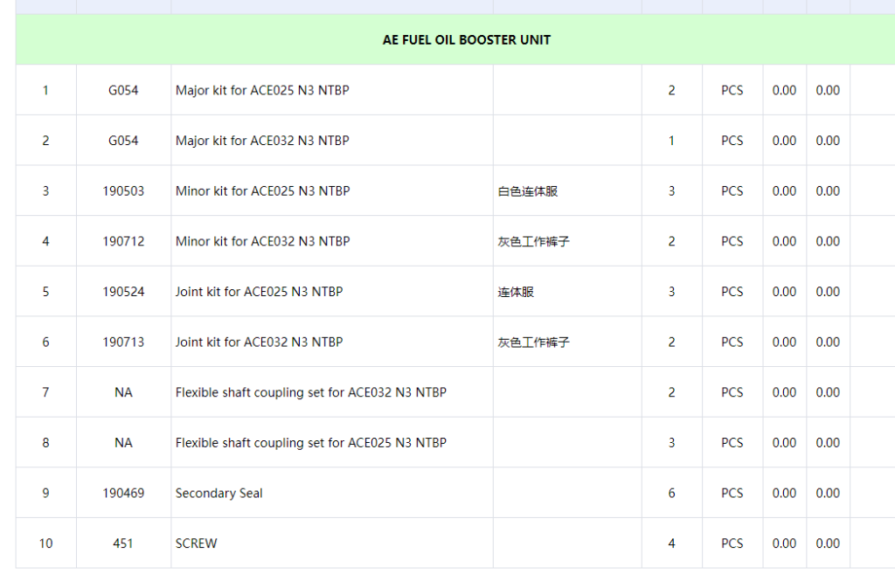Select Flexible shaft coupling set for ACE032 row
Image resolution: width=895 pixels, height=588 pixels.
(310, 392)
